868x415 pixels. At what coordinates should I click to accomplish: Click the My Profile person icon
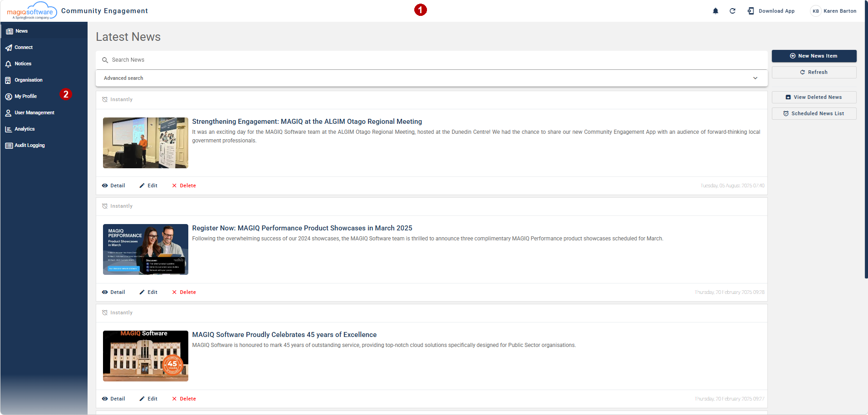tap(9, 97)
